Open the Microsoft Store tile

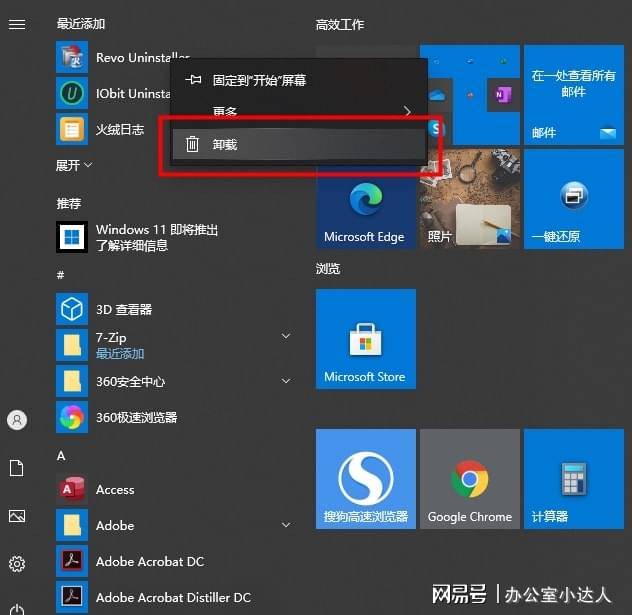pos(366,339)
